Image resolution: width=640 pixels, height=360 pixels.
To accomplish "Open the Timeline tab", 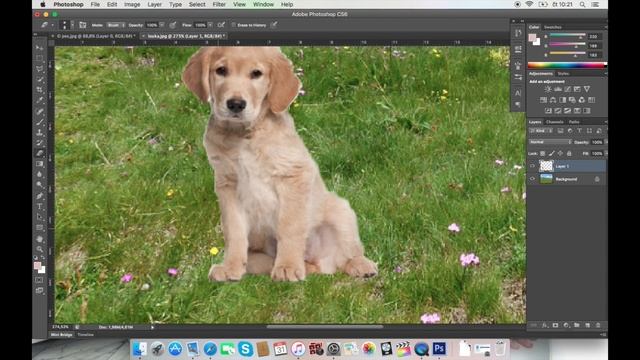I will point(86,335).
